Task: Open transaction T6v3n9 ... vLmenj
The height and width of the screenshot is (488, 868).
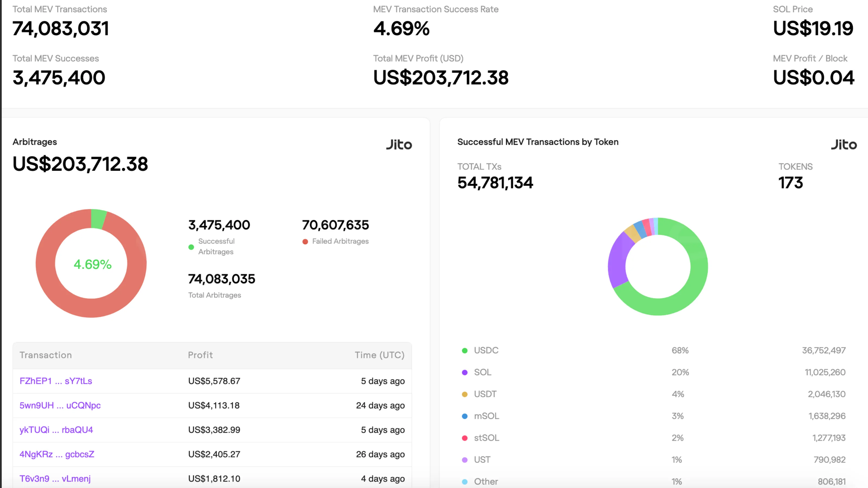Action: [x=55, y=479]
